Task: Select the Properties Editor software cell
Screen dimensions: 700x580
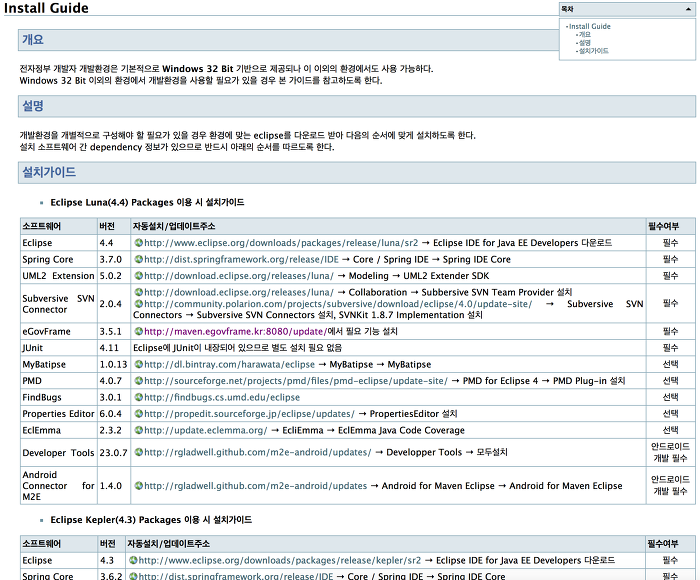Action: tap(59, 414)
